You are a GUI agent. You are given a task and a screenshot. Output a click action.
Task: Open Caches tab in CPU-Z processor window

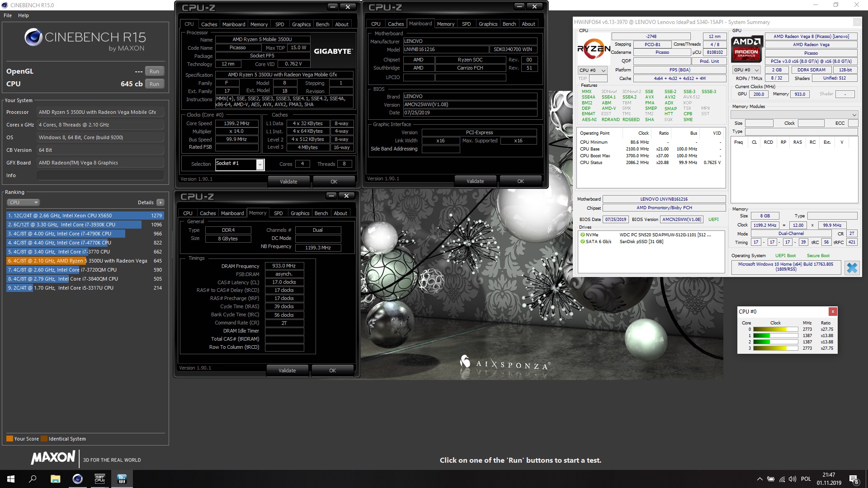pos(209,24)
